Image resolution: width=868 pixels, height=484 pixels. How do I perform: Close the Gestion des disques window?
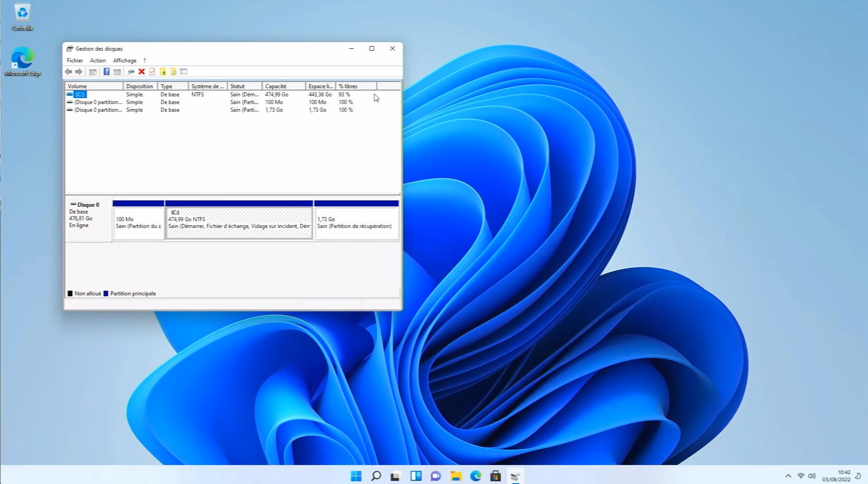tap(393, 48)
